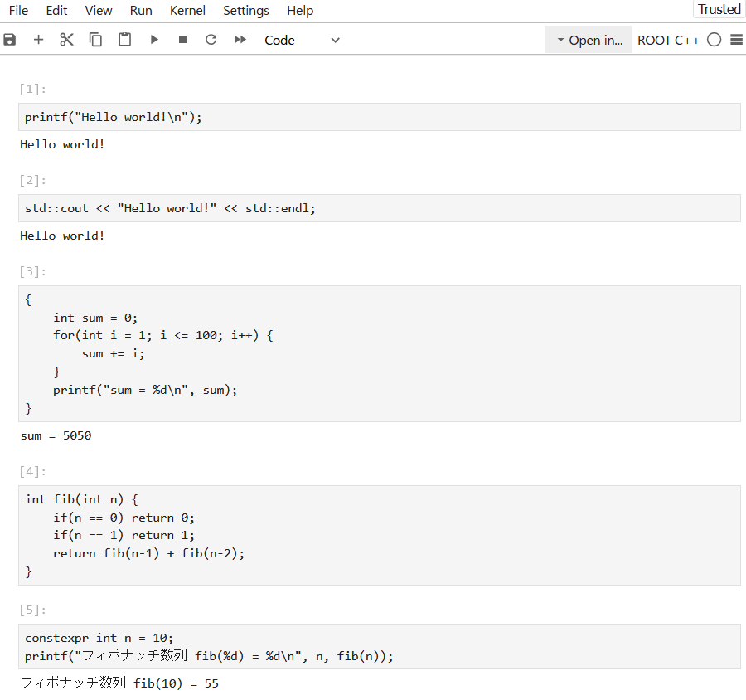Select cell 2 with std::cout code
This screenshot has width=746, height=700.
pos(379,208)
